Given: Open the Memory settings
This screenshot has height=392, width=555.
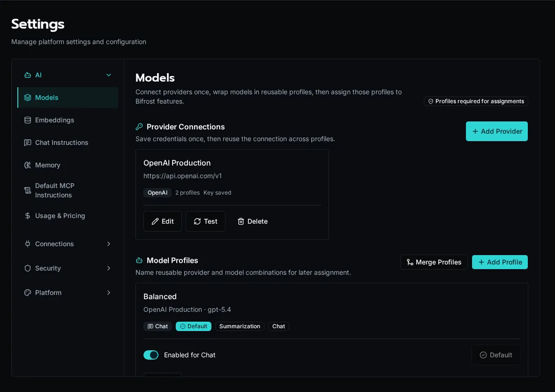Looking at the screenshot, I should [x=67, y=165].
